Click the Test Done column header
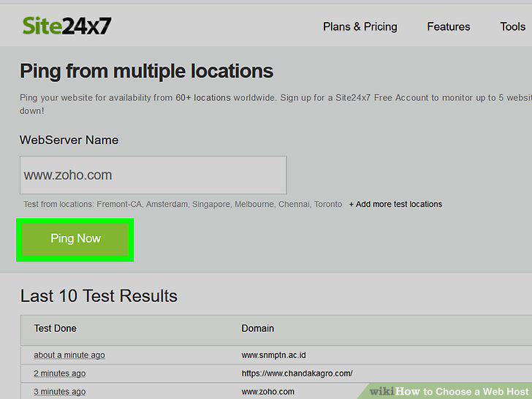The image size is (532, 399). click(x=56, y=328)
